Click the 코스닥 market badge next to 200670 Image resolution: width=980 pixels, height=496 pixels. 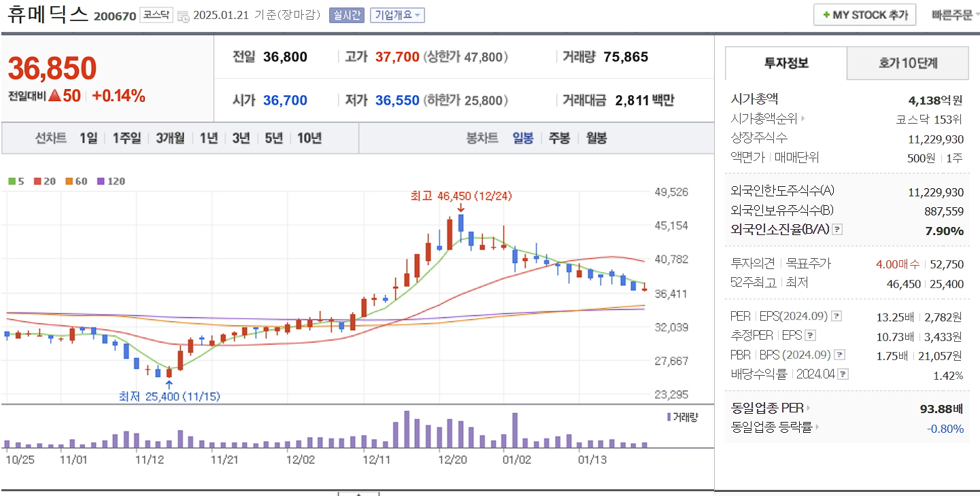155,14
